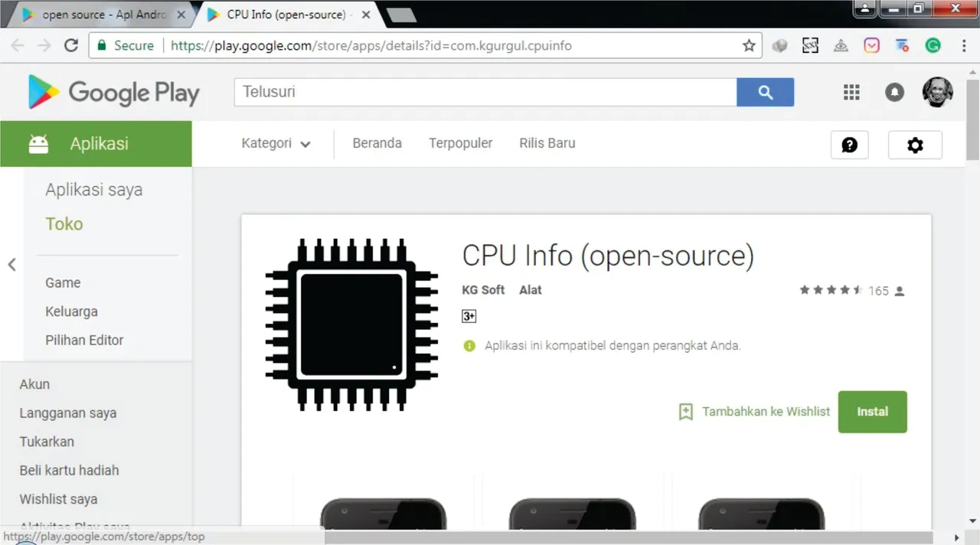The height and width of the screenshot is (545, 980).
Task: Close the open source tab
Action: coord(181,15)
